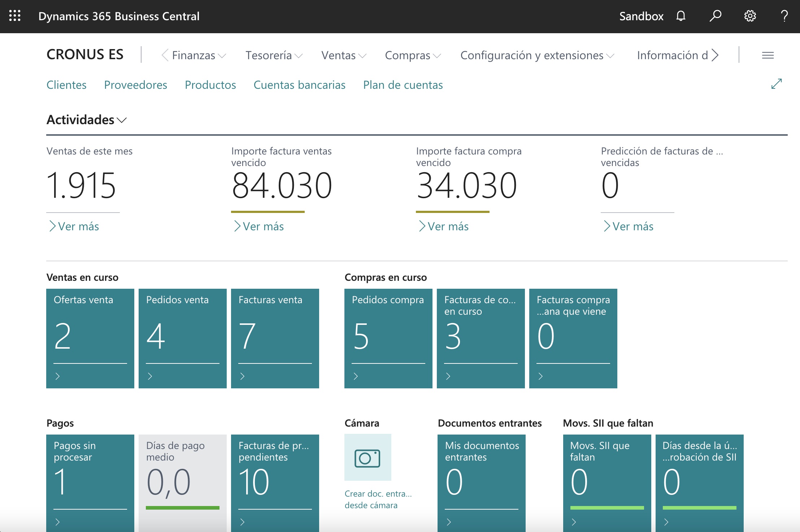
Task: Open the Cuentas bancarias link
Action: (300, 85)
